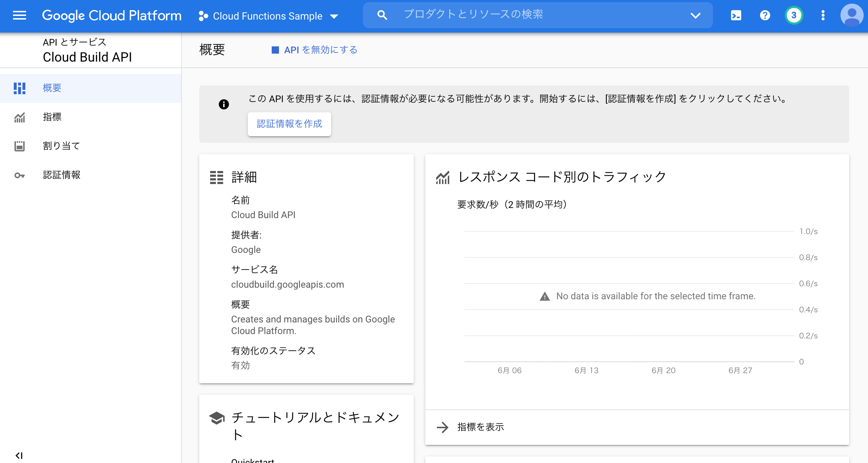View notifications via the badge icon

pyautogui.click(x=794, y=15)
